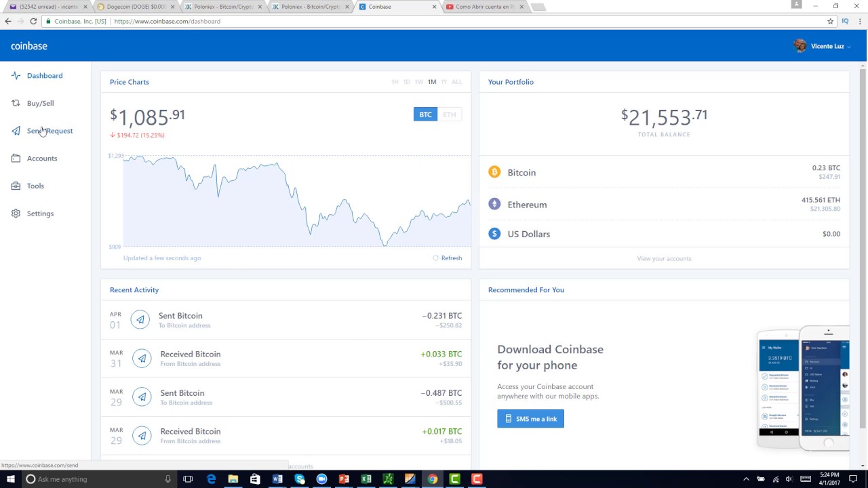This screenshot has height=488, width=868.
Task: Open the Dashboard sidebar item
Action: tap(45, 75)
